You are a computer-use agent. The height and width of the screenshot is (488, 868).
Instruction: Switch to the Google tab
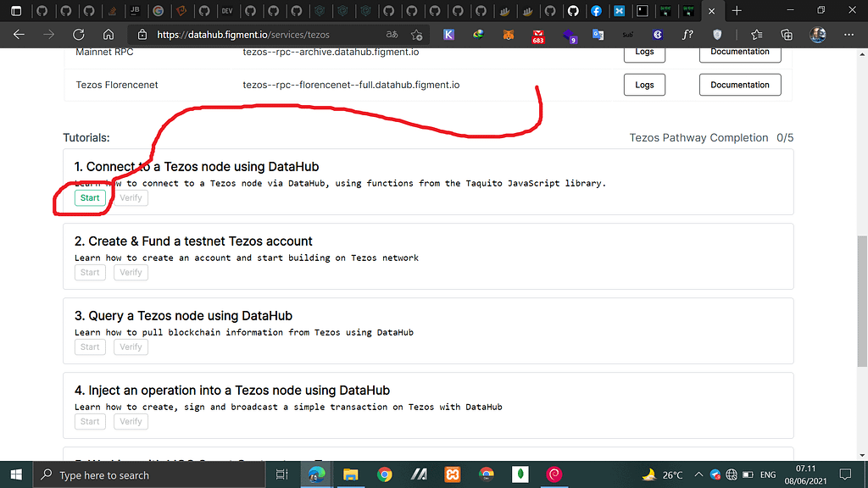pyautogui.click(x=159, y=10)
